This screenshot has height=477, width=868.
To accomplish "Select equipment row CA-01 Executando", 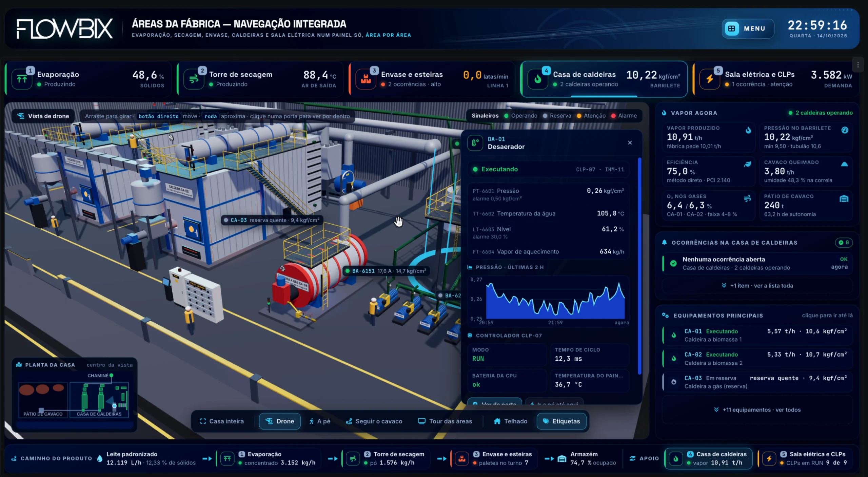I will 757,335.
